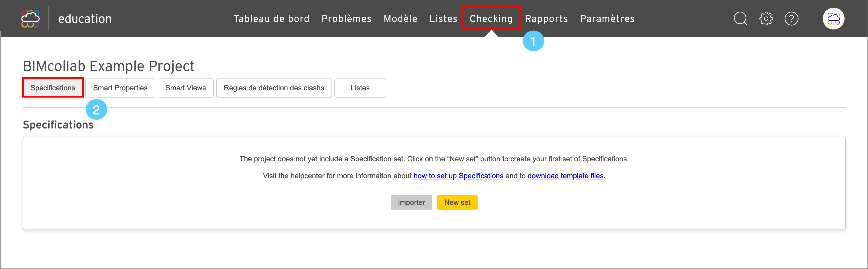Go to Tableau de bord
The height and width of the screenshot is (269, 868).
click(x=272, y=19)
